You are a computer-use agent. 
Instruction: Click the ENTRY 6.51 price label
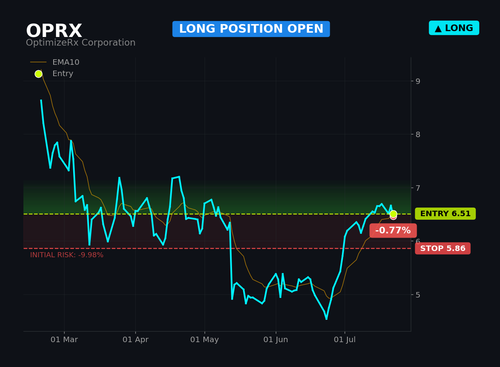[445, 214]
